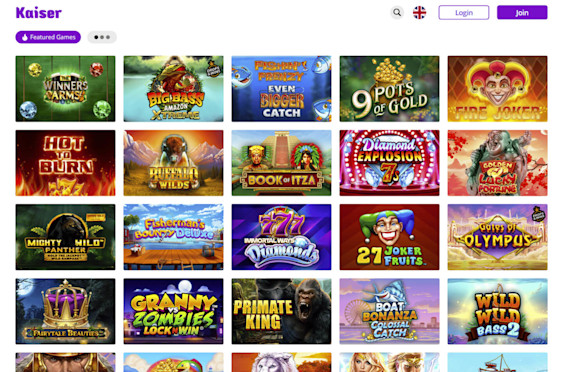
Task: Open Fairytale Beauties game tile
Action: [x=65, y=311]
